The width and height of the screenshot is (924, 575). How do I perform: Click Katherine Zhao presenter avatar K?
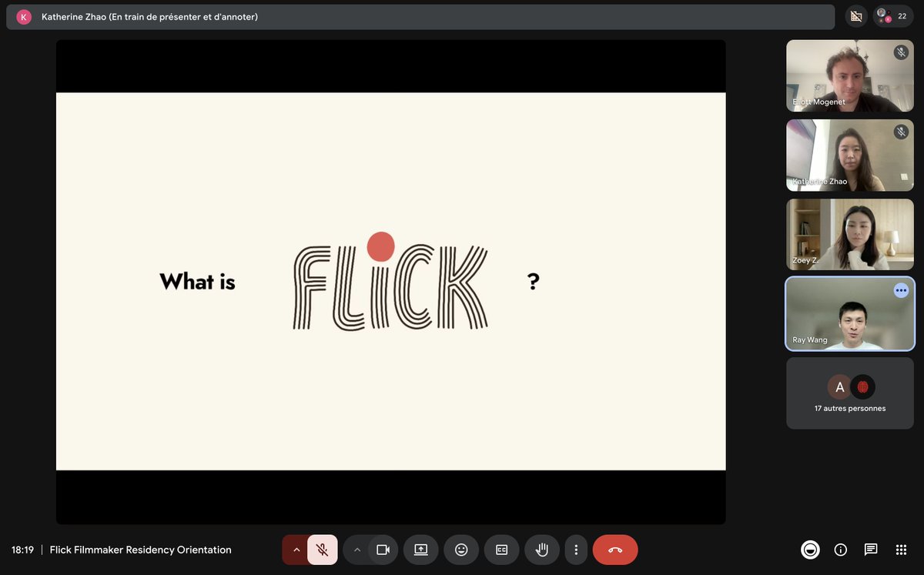coord(24,17)
